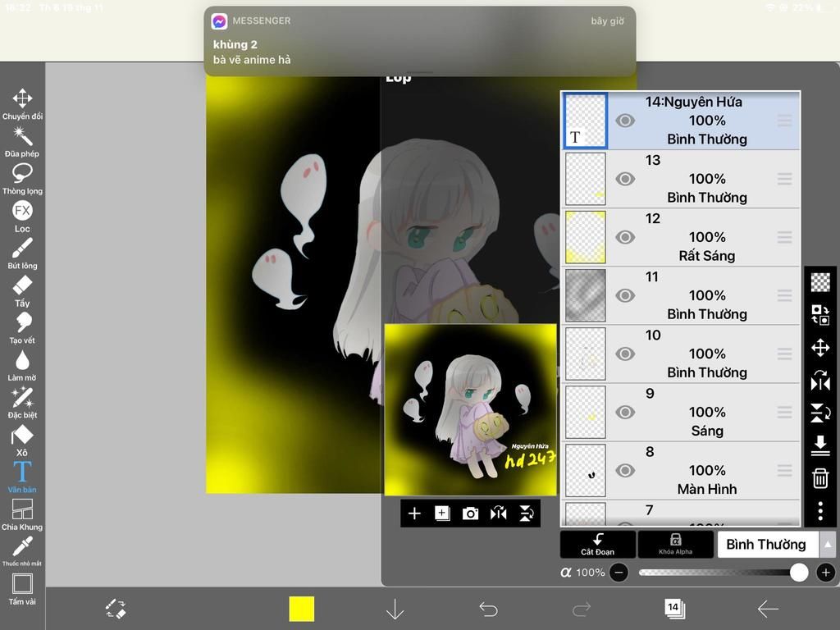Select the Thuốc nhỏ mắt eyedropper tool
The image size is (840, 630).
click(22, 552)
